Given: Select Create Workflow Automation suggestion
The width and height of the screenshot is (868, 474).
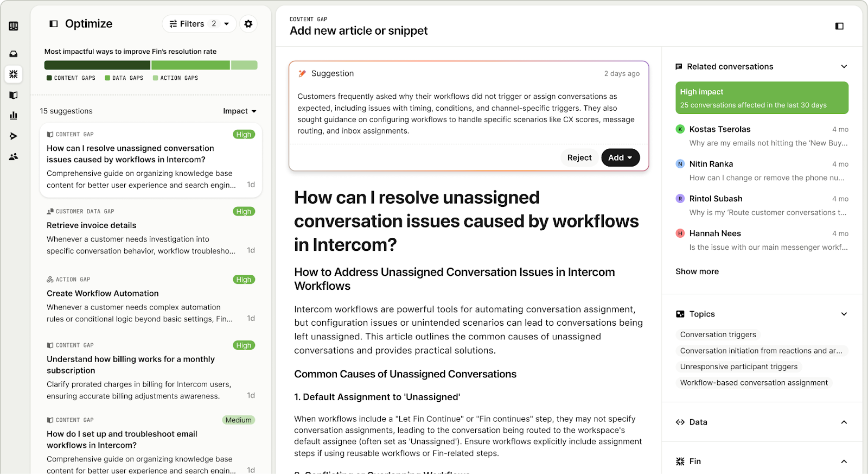Looking at the screenshot, I should (x=151, y=299).
